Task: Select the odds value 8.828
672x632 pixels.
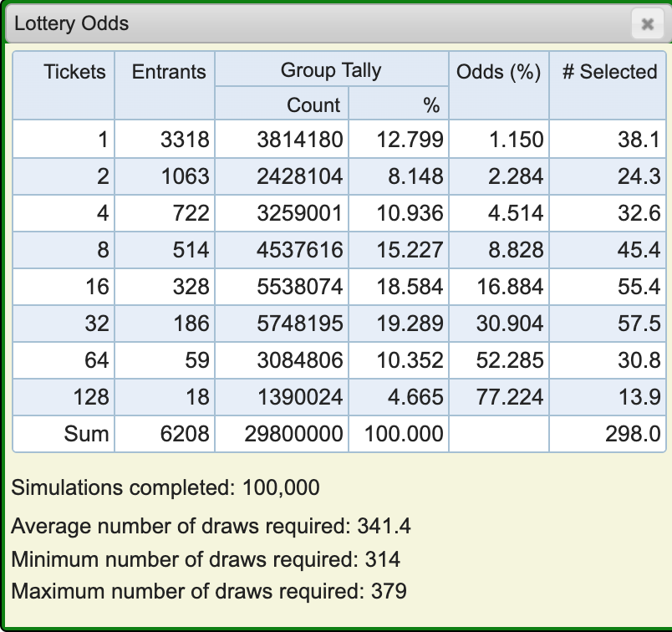Action: point(516,250)
